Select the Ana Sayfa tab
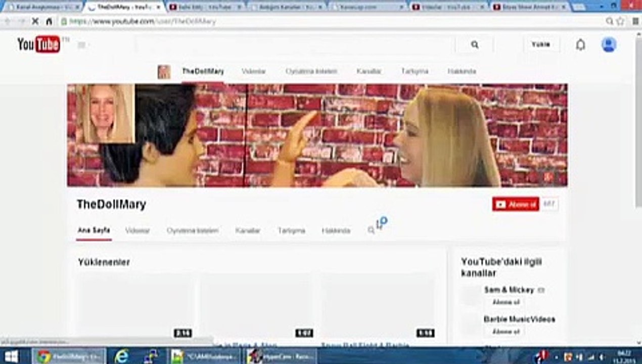The image size is (642, 364). click(94, 231)
